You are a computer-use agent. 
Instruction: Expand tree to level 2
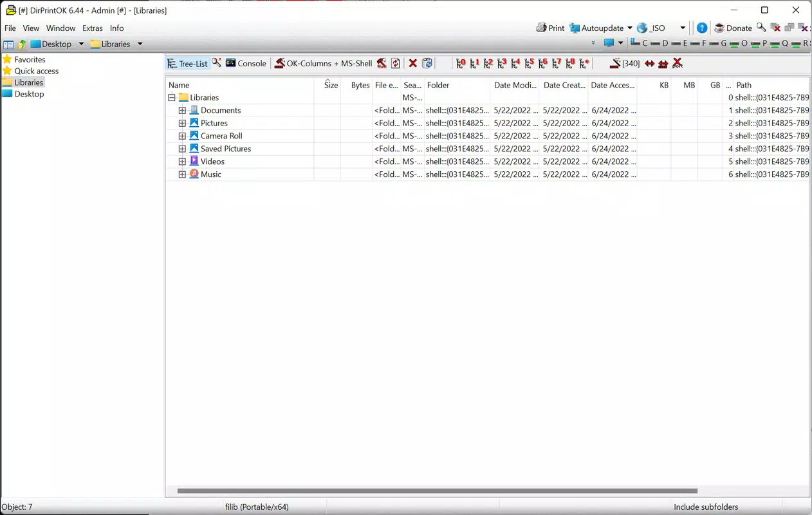pos(488,63)
